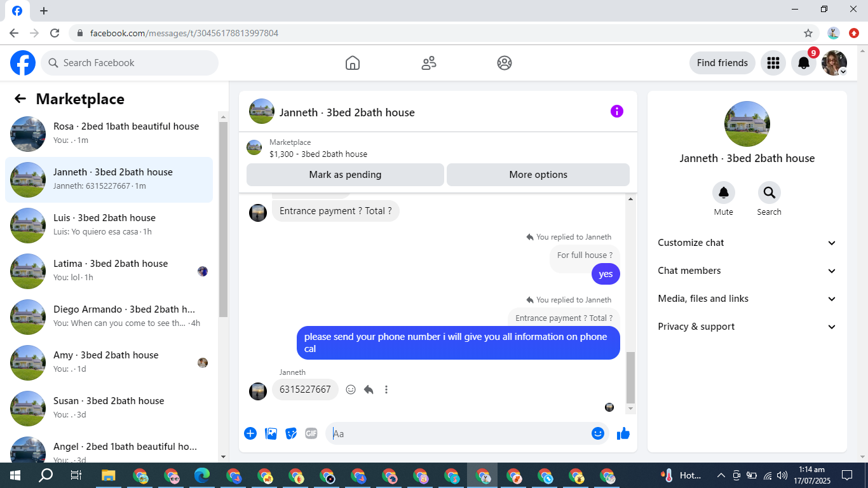Click the "Entrance payment ? Total ?" received message
The width and height of the screenshot is (868, 488).
(336, 211)
